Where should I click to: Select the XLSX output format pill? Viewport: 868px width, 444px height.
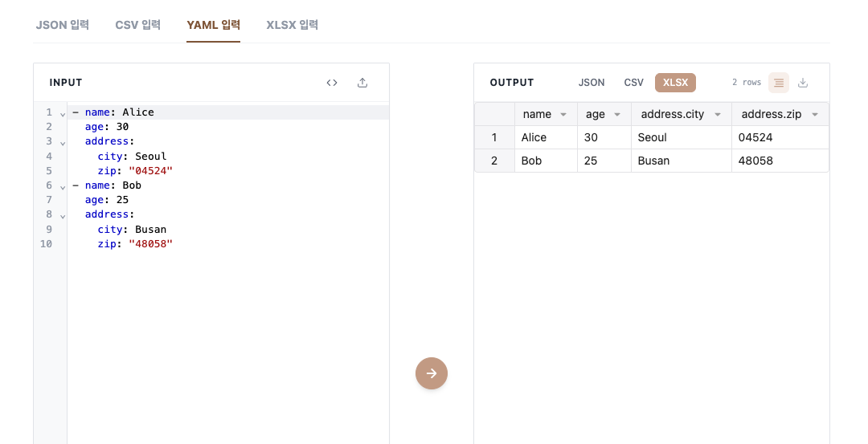click(675, 83)
